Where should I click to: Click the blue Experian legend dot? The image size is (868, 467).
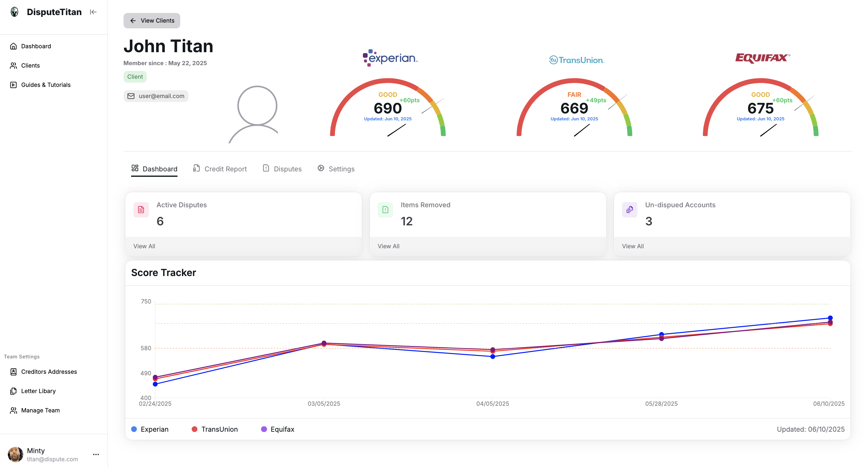[134, 429]
